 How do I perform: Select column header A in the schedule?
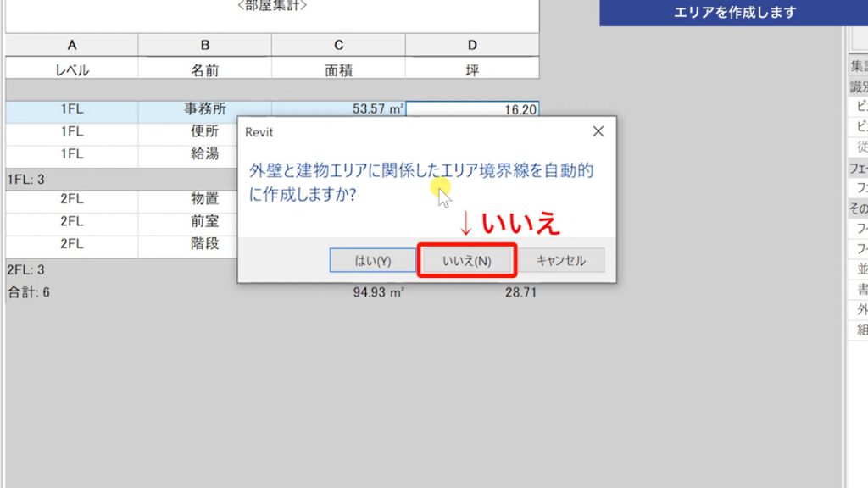pos(72,45)
